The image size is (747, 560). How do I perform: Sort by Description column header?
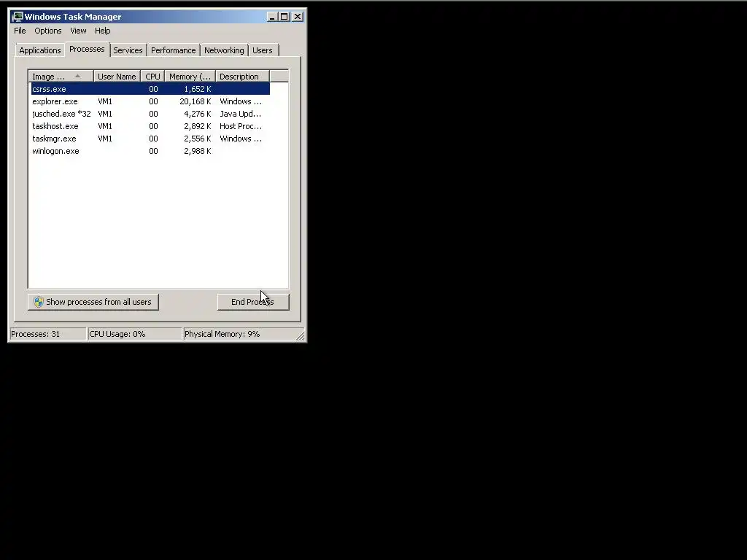click(242, 77)
